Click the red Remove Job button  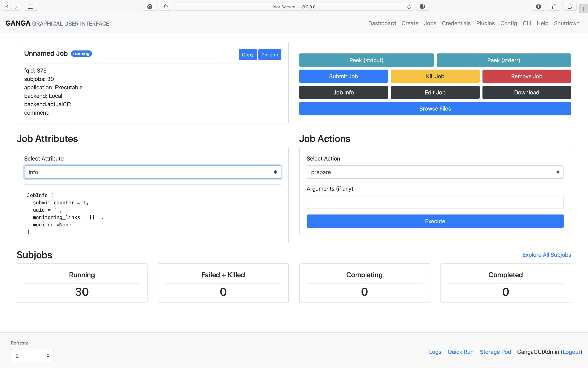pyautogui.click(x=527, y=76)
